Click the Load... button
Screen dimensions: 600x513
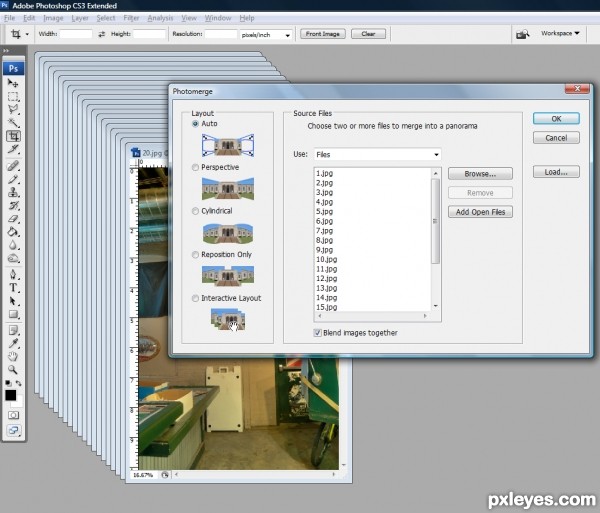tap(556, 172)
